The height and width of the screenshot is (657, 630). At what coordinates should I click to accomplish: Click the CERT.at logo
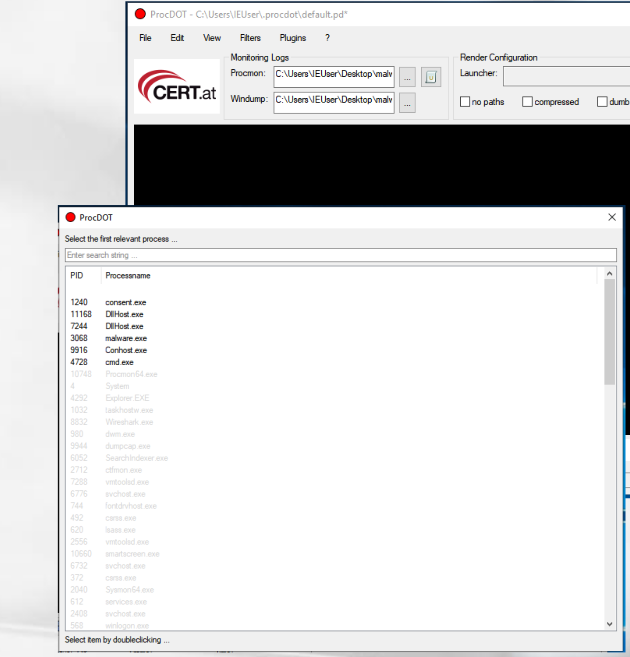coord(177,87)
